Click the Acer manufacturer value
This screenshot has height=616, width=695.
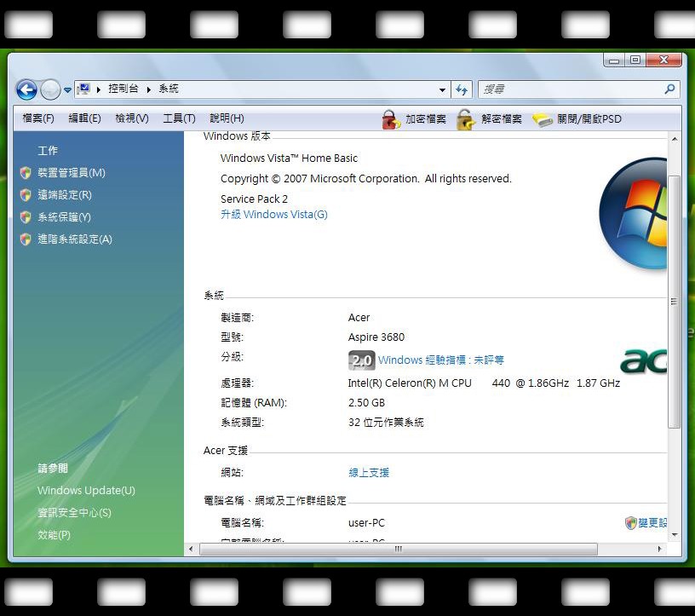click(x=359, y=318)
